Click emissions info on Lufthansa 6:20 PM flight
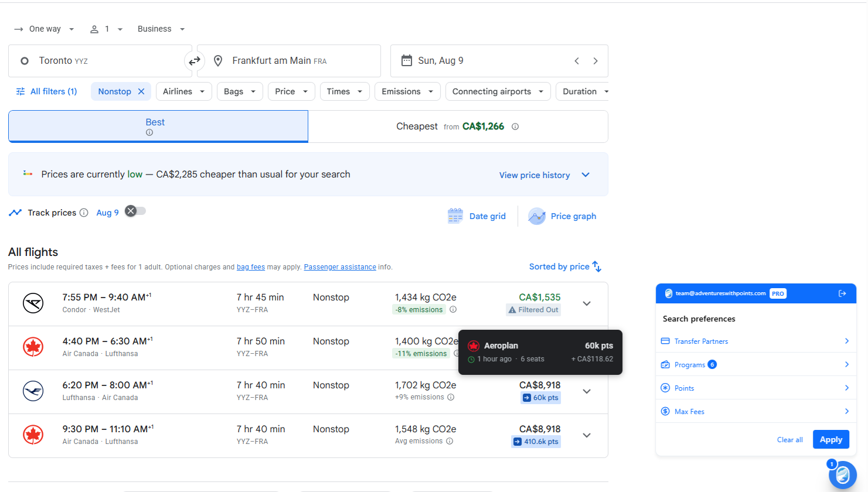Screen dimensions: 868x492 click(x=451, y=397)
